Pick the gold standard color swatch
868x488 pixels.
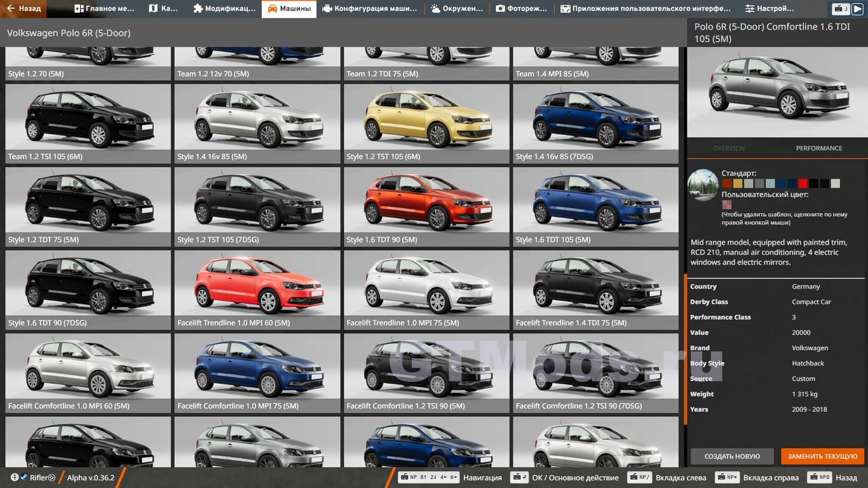pos(738,184)
